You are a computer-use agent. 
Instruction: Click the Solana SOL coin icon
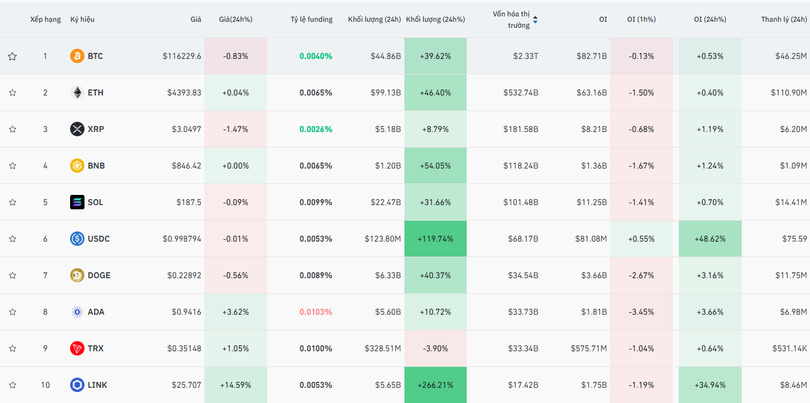pos(77,202)
